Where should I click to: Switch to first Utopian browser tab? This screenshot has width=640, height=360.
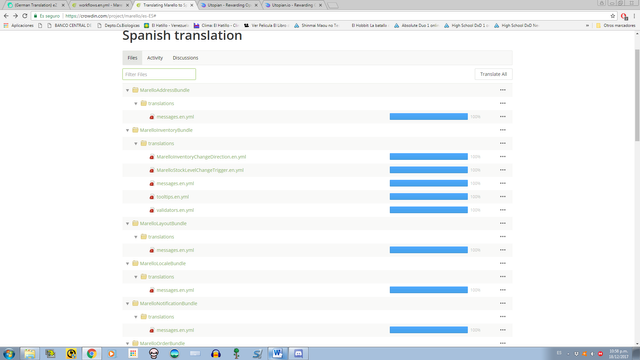point(229,5)
